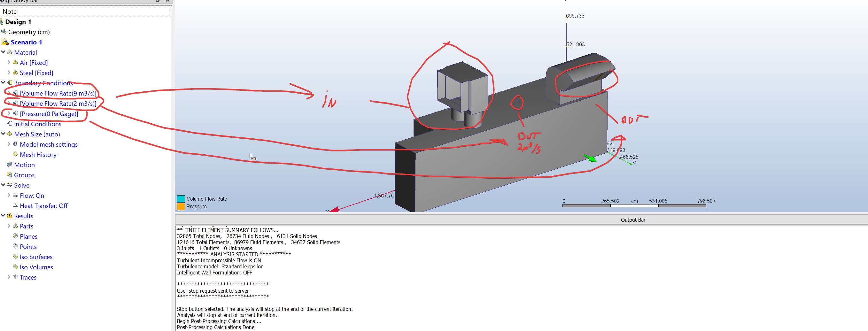This screenshot has height=331, width=868.
Task: Open the Traces icon under Results
Action: 15,277
